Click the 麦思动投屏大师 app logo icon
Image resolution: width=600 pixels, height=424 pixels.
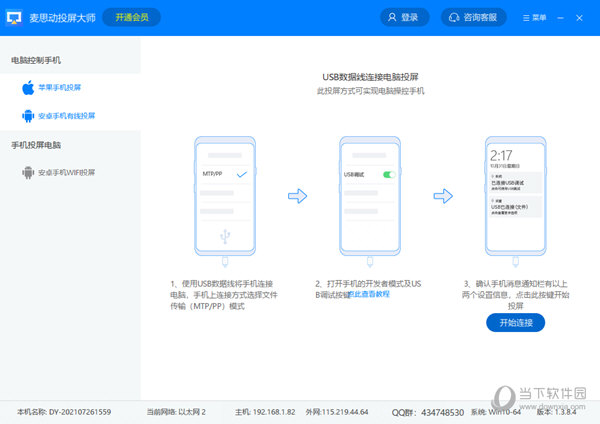pos(14,18)
